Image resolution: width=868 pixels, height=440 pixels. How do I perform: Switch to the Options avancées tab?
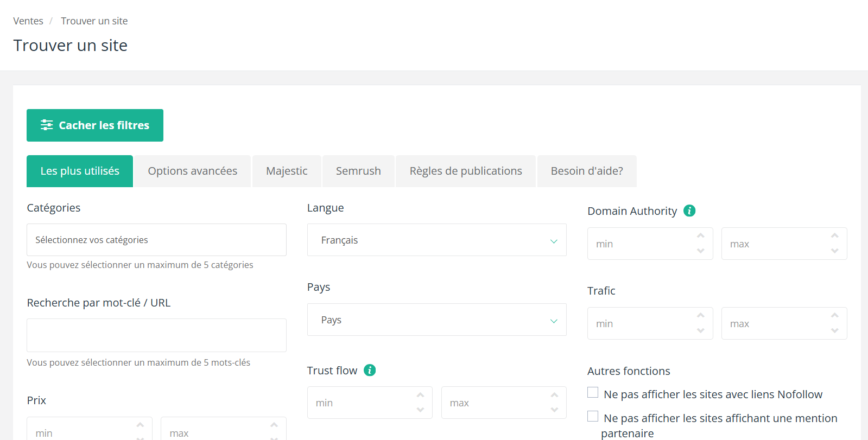pos(192,171)
